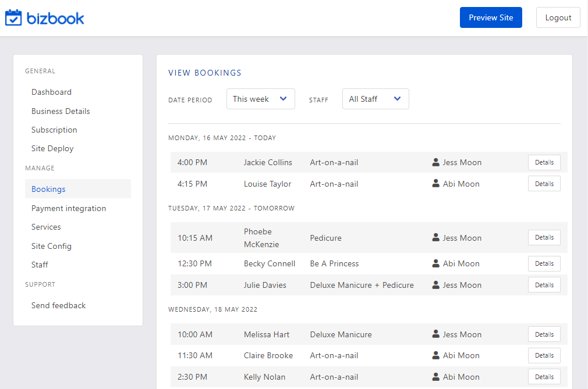Open details for Phoebe McKenzie's Pedicure

544,237
